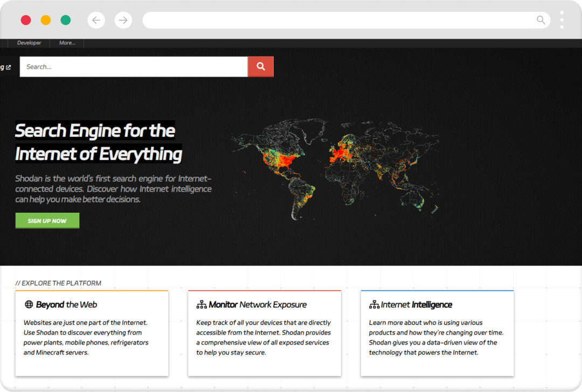
Task: Click the magnifier icon in the address bar
Action: [x=541, y=20]
